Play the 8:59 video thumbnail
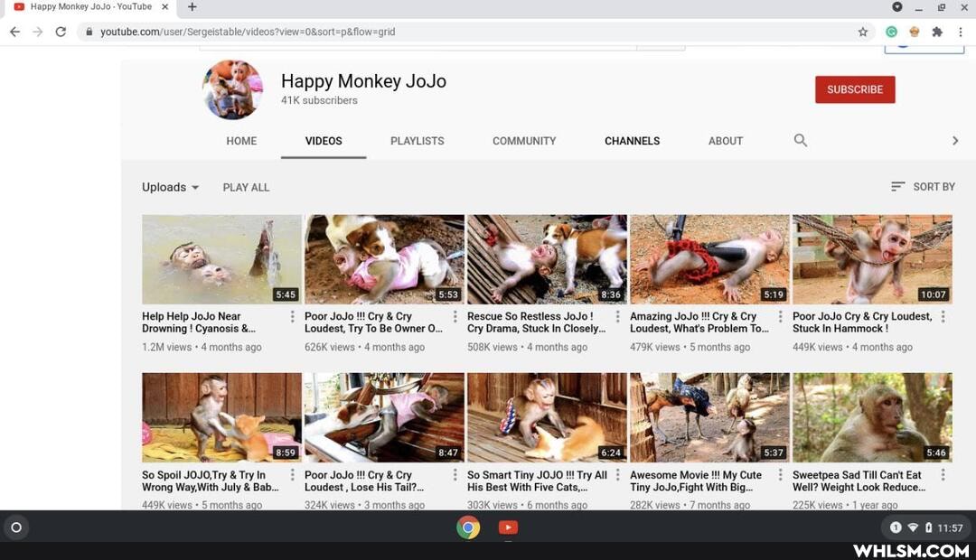 (x=221, y=417)
